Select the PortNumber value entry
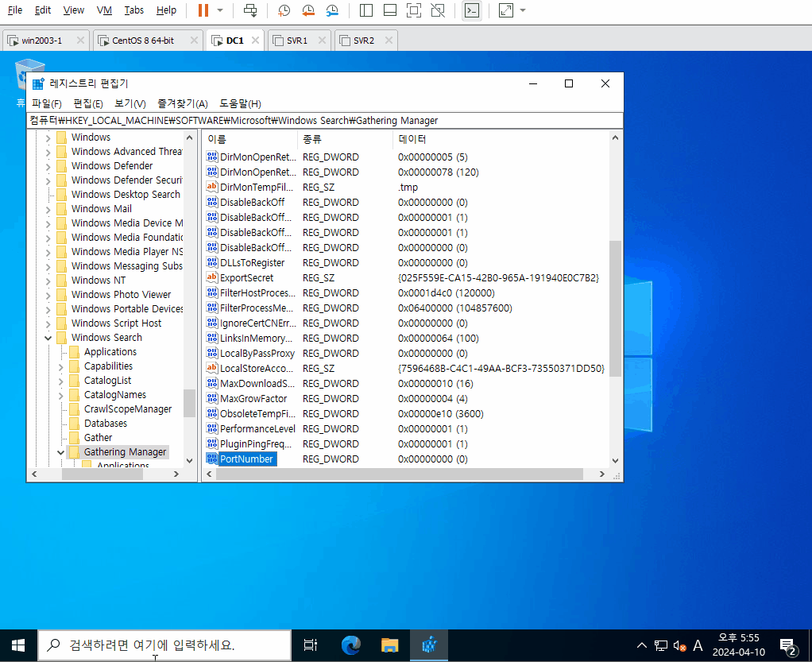812x662 pixels. [246, 459]
